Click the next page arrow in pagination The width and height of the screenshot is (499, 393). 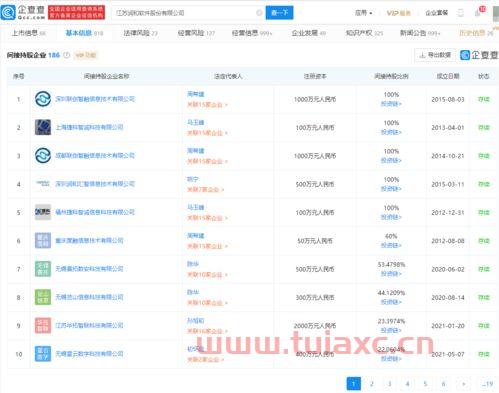point(464,384)
